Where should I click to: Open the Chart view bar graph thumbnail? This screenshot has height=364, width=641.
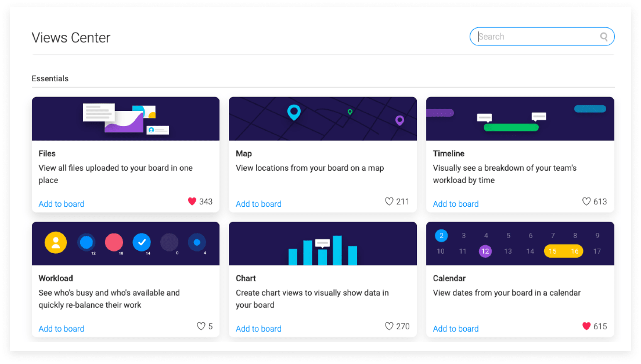(323, 244)
